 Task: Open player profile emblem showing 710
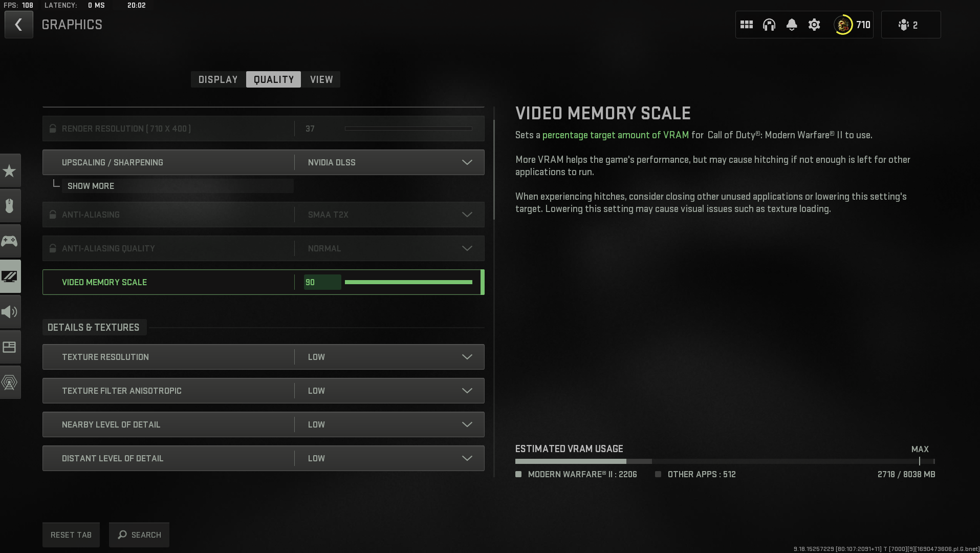(x=853, y=25)
